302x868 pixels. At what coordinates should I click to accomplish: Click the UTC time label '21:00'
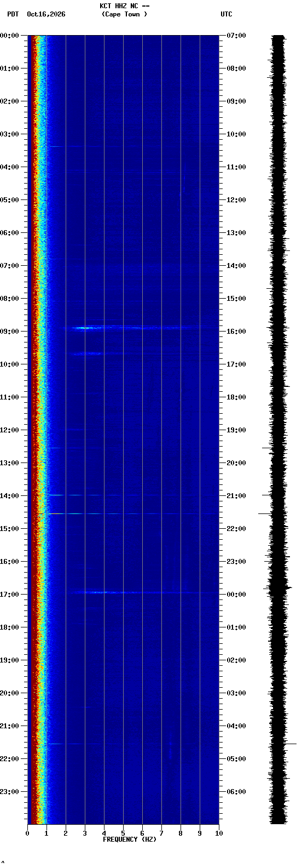click(x=236, y=496)
